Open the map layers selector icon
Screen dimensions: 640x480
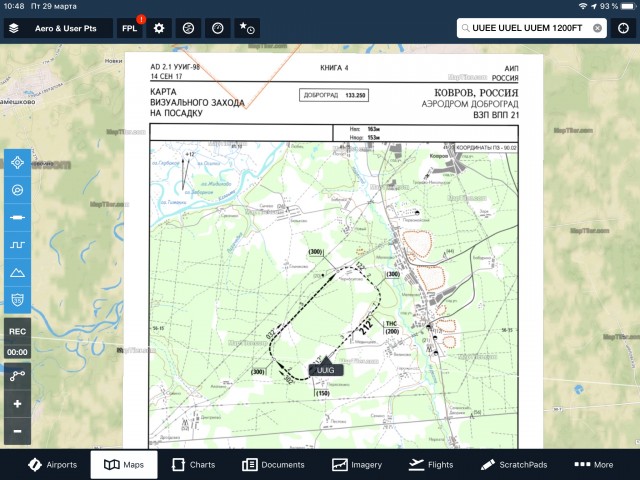tap(14, 28)
